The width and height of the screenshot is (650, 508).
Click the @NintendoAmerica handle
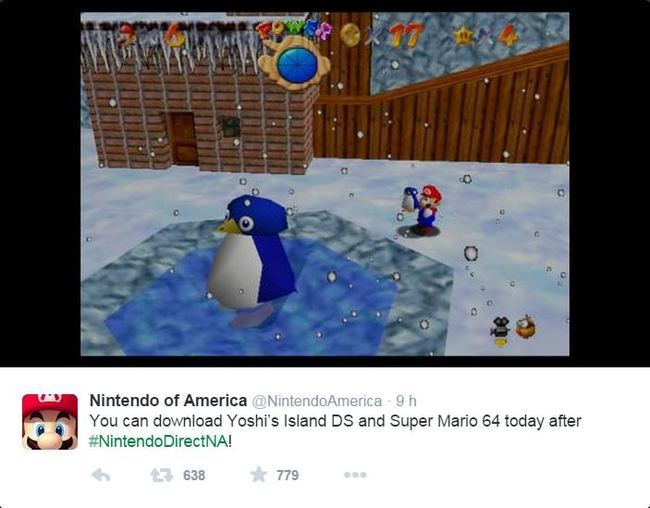[x=317, y=401]
